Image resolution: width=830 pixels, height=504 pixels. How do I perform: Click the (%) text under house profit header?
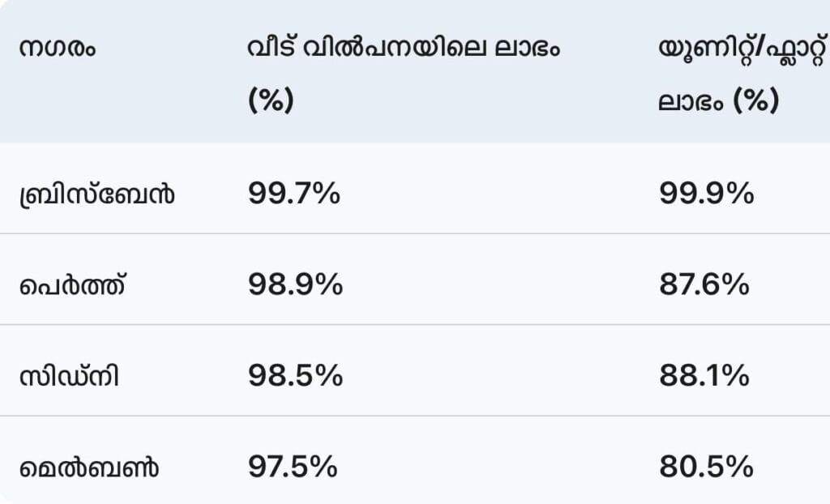[x=271, y=101]
